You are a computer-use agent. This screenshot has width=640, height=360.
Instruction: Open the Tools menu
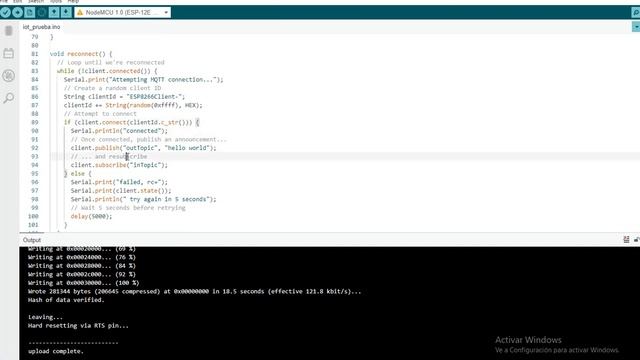[x=56, y=2]
